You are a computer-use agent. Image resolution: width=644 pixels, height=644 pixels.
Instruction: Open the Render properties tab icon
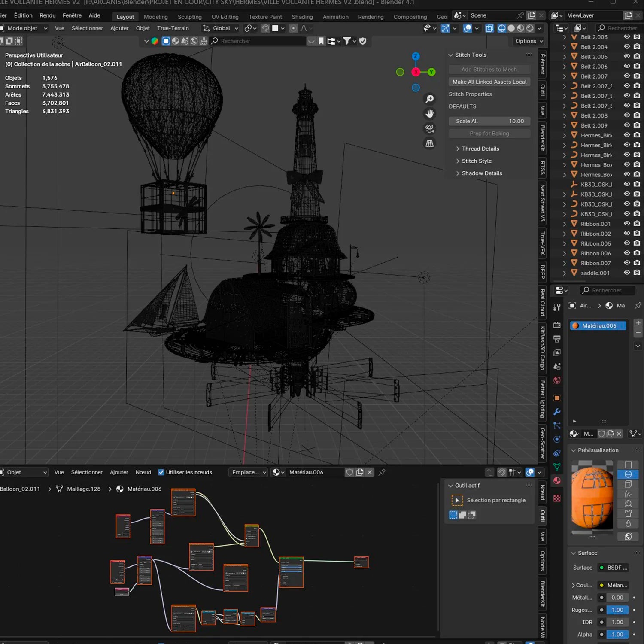[557, 325]
